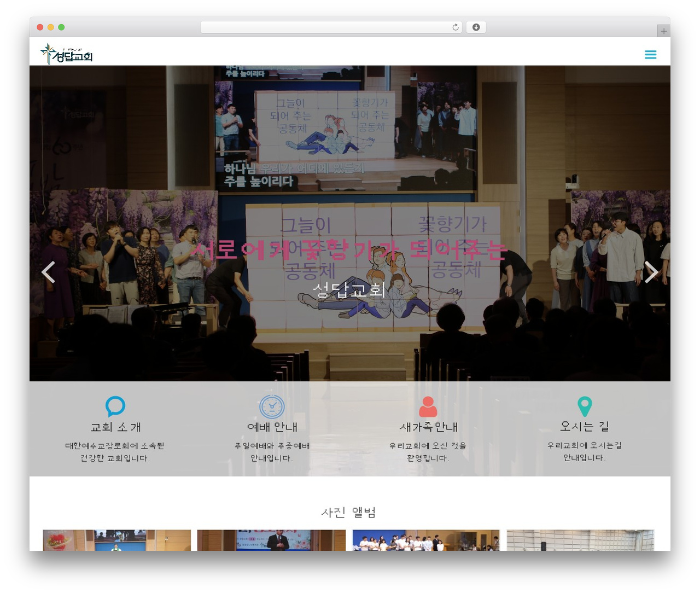Open fourth photo album thumbnail with pale building
Image resolution: width=700 pixels, height=593 pixels.
580,540
